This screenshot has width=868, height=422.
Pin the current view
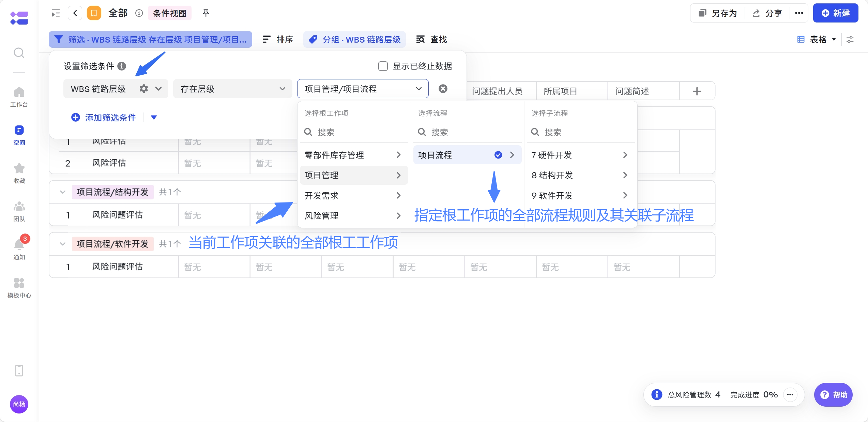pyautogui.click(x=206, y=13)
